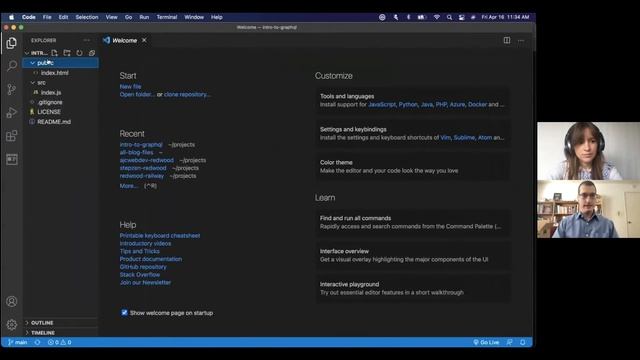The image size is (640, 360).
Task: Open index.js in Explorer
Action: 51,92
